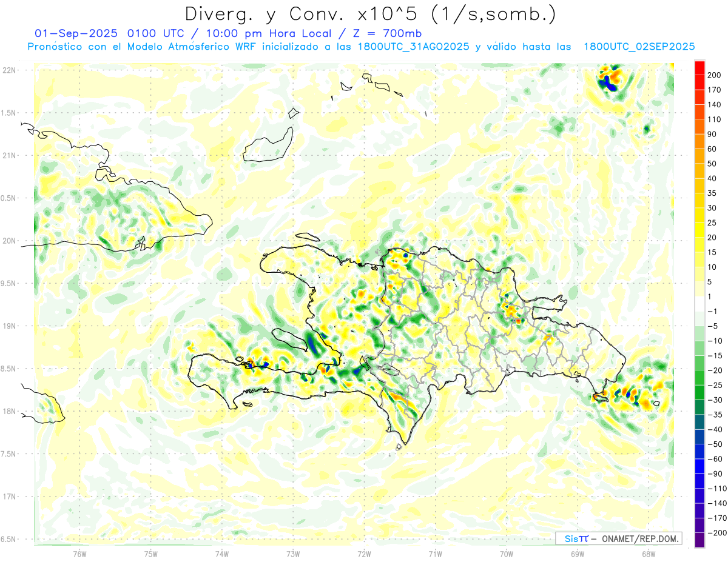Screen dimensions: 728x562
Task: Click the '-110' color scale value
Action: click(717, 488)
